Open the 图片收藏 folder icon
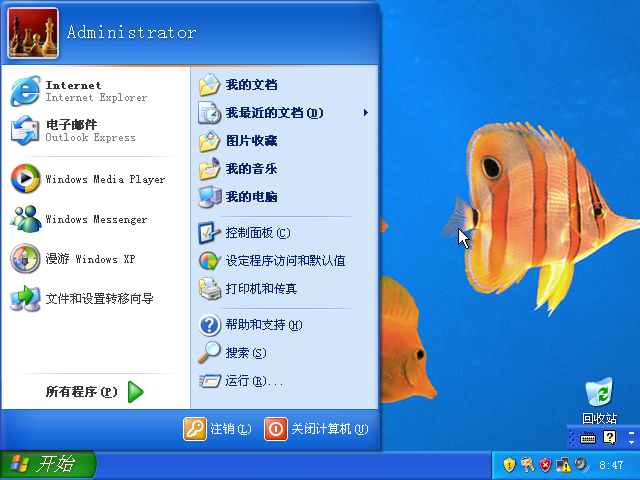 [210, 141]
